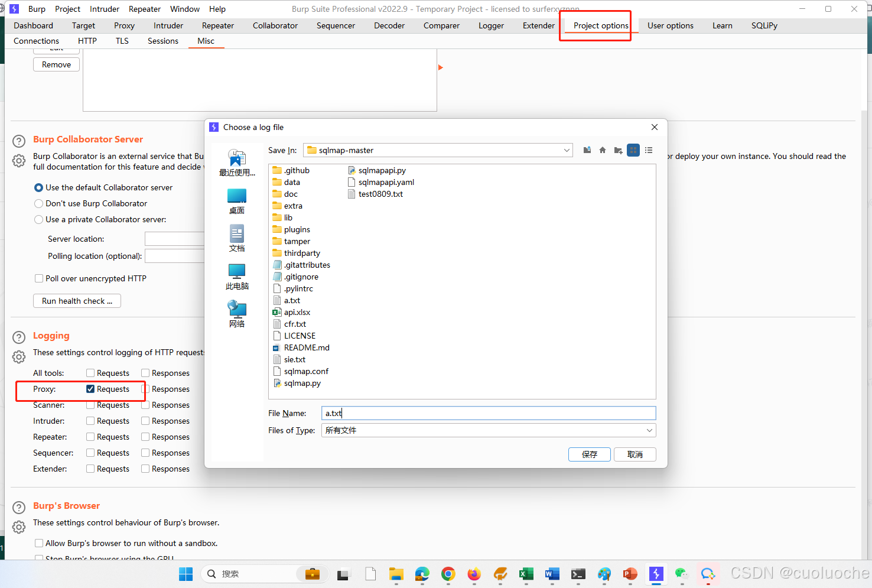Viewport: 872px width, 588px height.
Task: Select the thirdparty folder in file list
Action: [x=296, y=253]
